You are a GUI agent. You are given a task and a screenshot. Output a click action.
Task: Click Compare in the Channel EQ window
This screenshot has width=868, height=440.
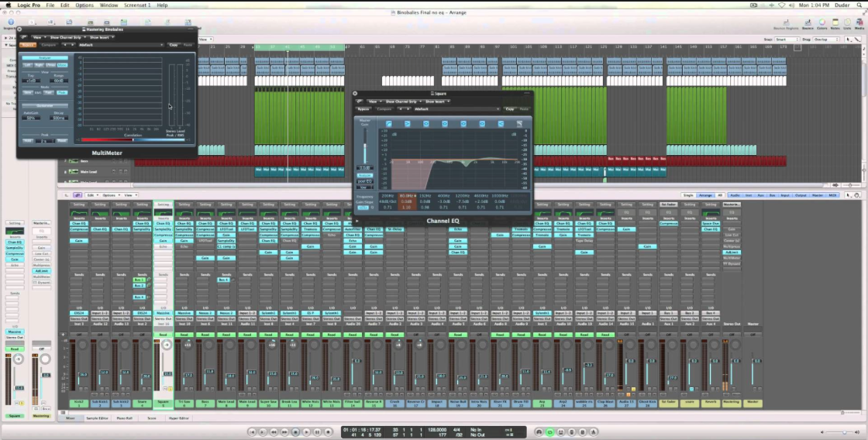(384, 109)
